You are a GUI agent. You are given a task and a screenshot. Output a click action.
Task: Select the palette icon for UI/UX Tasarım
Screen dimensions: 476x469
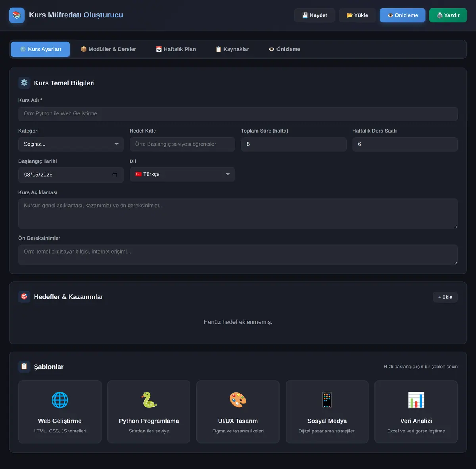238,400
